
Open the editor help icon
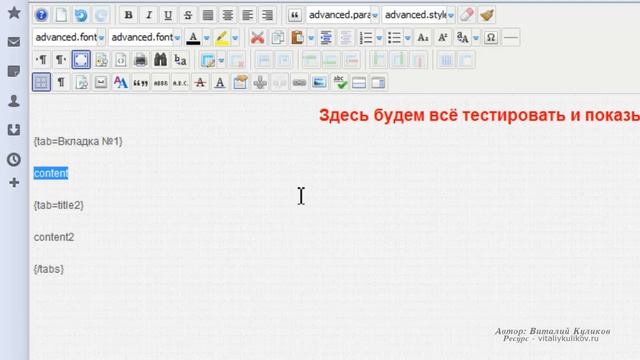point(41,15)
